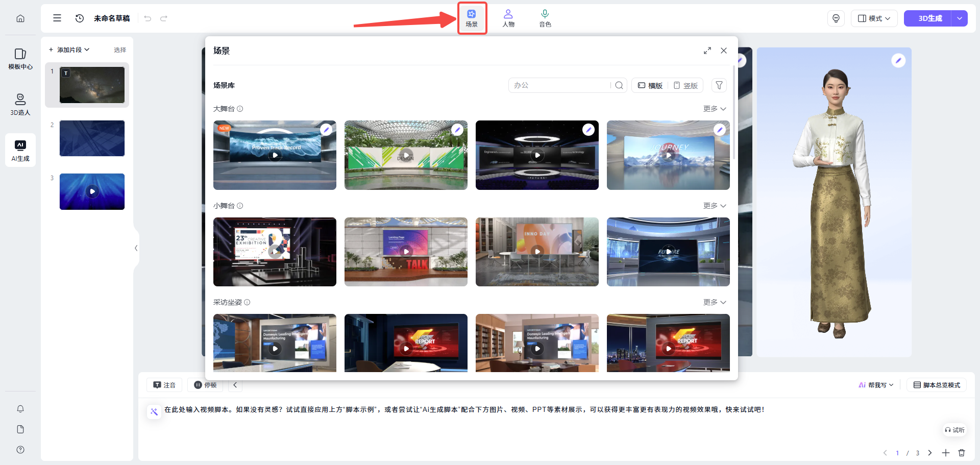Open the 模式 mode dropdown
This screenshot has height=465, width=980.
[874, 18]
